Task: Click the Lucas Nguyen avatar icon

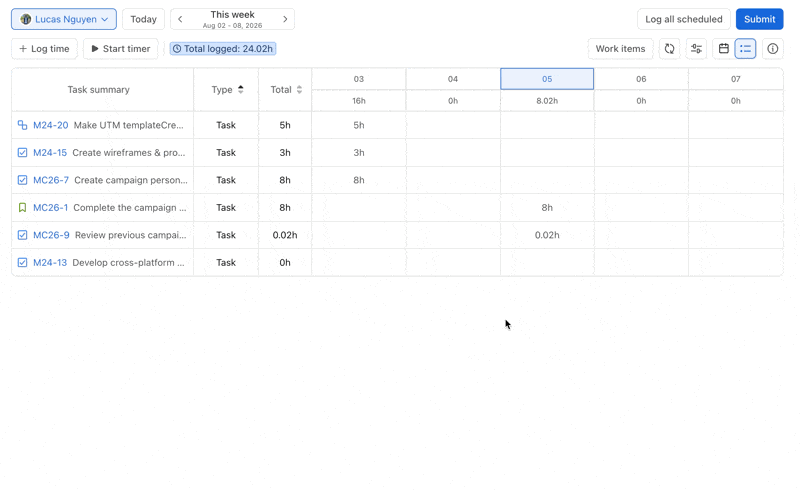Action: [26, 19]
